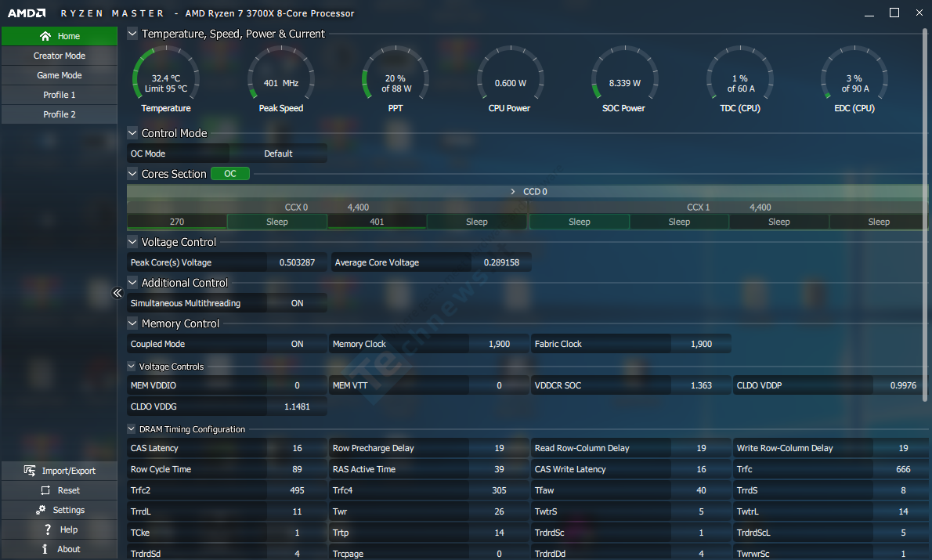932x560 pixels.
Task: Select the core showing 401 MHz
Action: point(377,222)
